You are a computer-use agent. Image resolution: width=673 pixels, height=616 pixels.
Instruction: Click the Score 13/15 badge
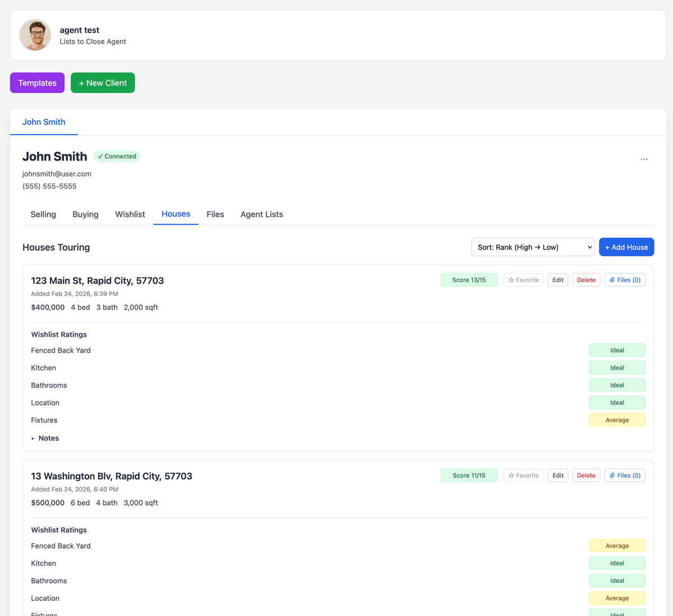(x=469, y=280)
